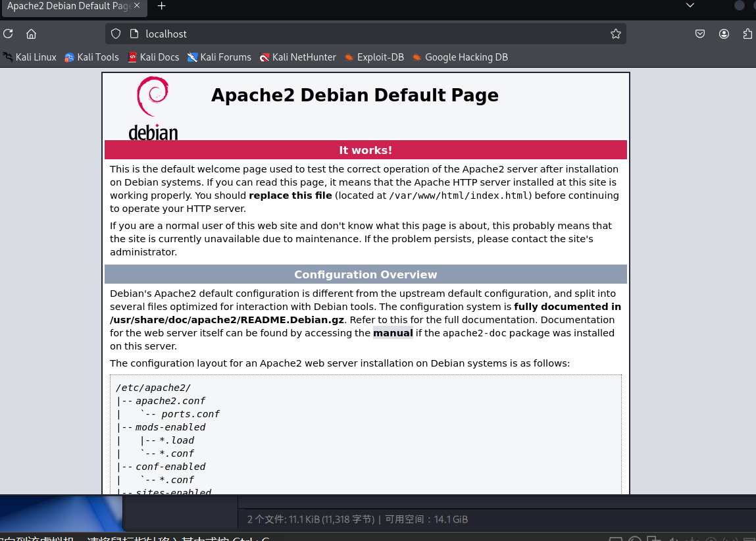Click the It works! banner text
The height and width of the screenshot is (541, 756).
(x=365, y=150)
